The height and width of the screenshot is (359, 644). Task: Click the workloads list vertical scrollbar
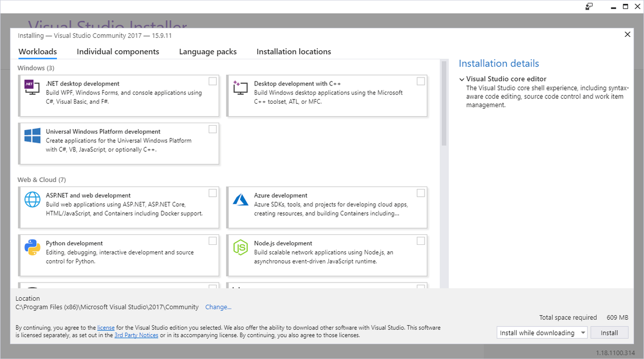click(444, 103)
